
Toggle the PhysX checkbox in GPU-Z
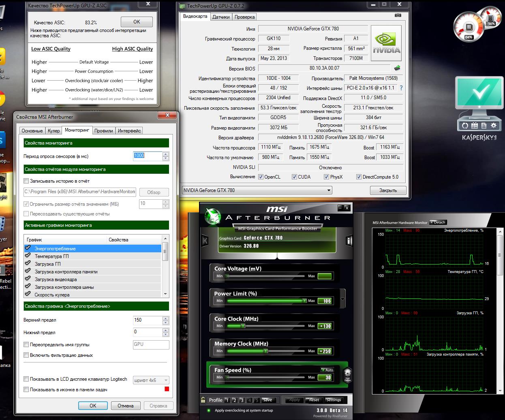326,177
